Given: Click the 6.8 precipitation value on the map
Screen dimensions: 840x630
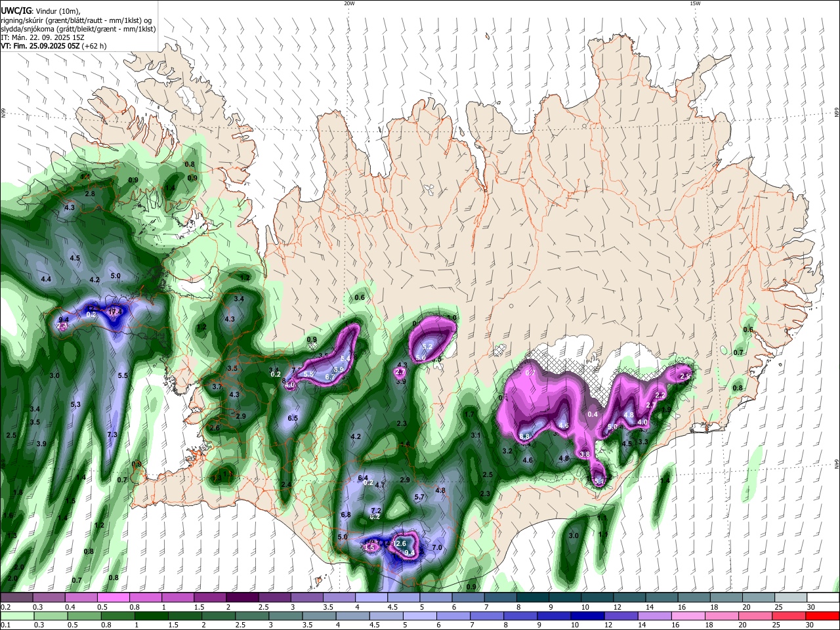Looking at the screenshot, I should tap(346, 514).
